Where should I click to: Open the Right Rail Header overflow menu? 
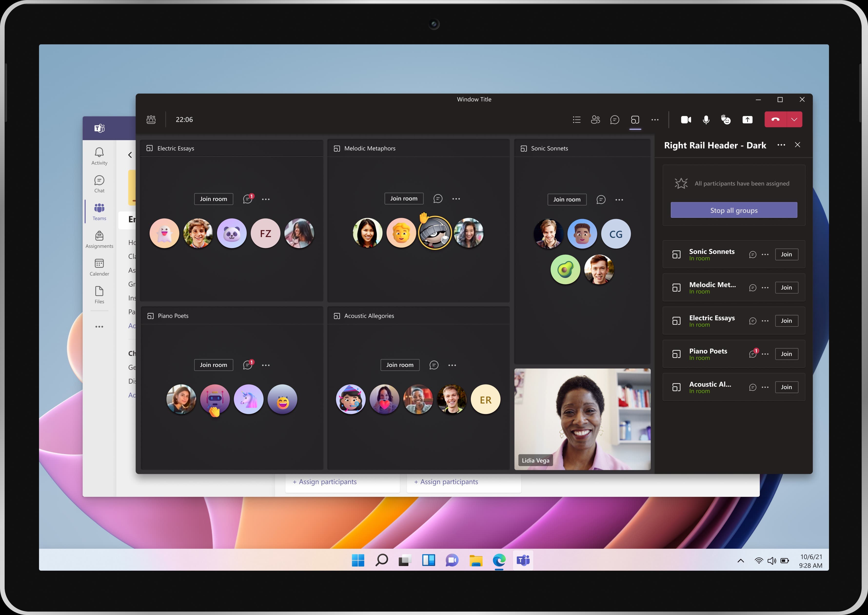(781, 145)
